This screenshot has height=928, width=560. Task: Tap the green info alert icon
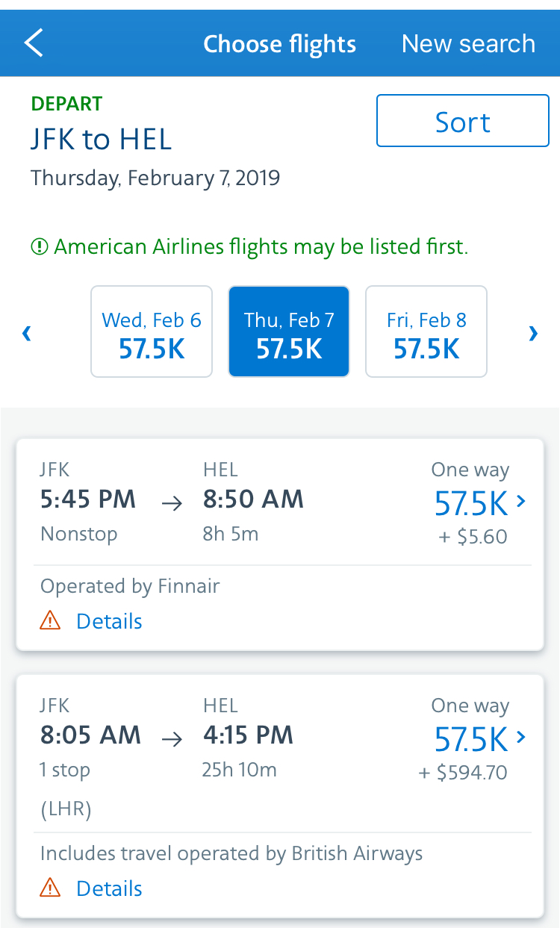[39, 247]
